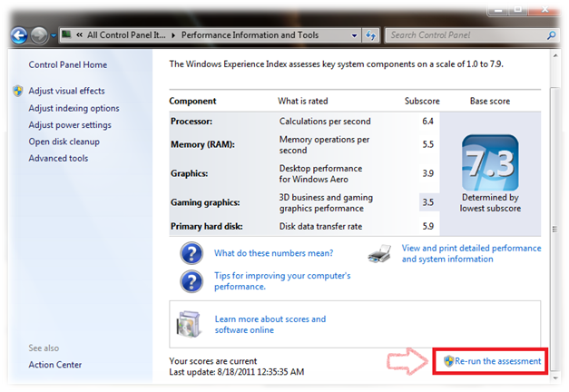Click the vertical scrollbar thumb
The image size is (569, 392).
coord(555,229)
